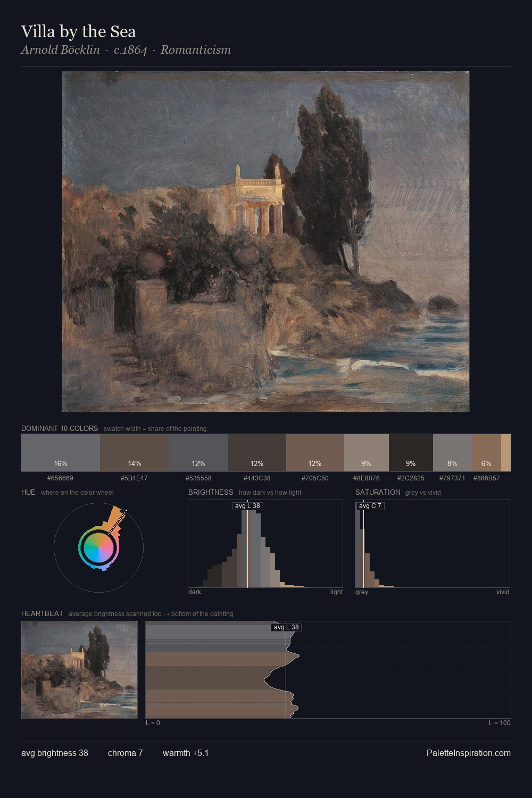Click the hex code text #656669
The image size is (532, 798).
click(x=60, y=478)
